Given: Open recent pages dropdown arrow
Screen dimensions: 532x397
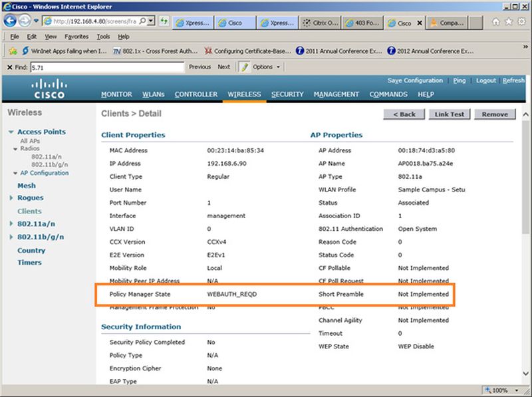Looking at the screenshot, I should tap(36, 21).
